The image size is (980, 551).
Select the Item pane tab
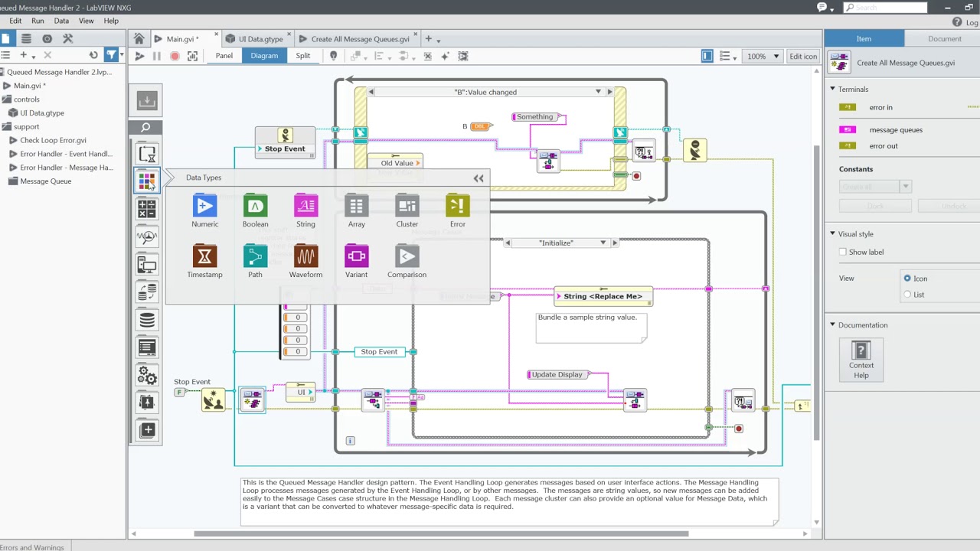[864, 39]
